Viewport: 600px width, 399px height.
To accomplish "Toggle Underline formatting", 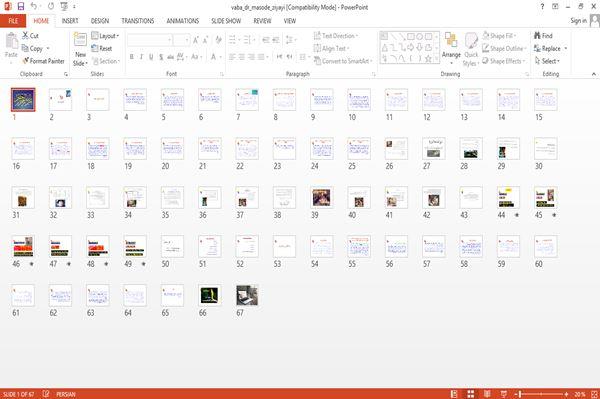I will pyautogui.click(x=151, y=57).
